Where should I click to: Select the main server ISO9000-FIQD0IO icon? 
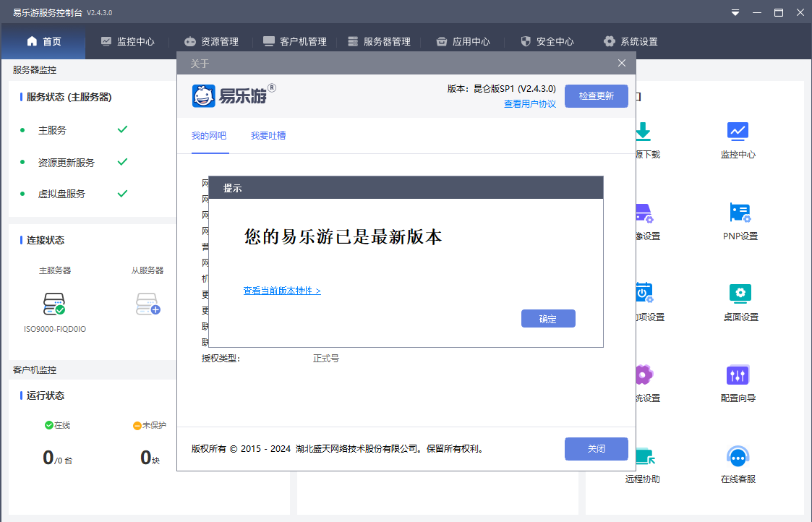(54, 304)
